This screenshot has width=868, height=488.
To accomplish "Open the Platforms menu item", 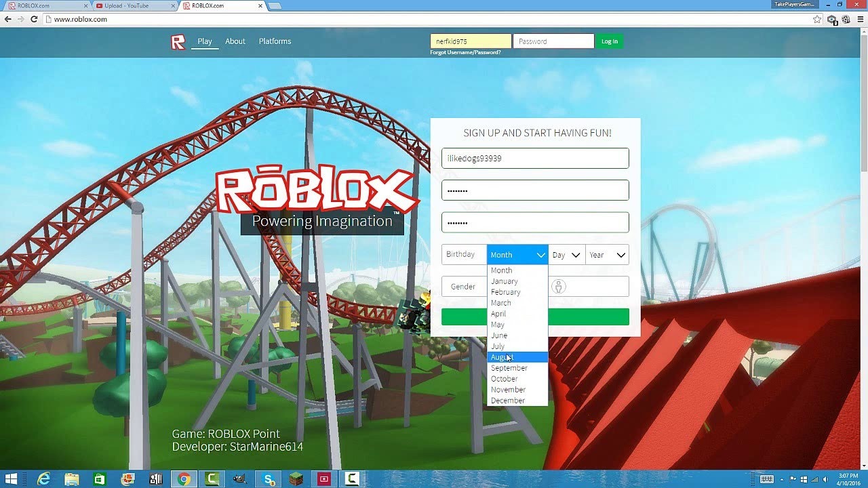I will 275,41.
